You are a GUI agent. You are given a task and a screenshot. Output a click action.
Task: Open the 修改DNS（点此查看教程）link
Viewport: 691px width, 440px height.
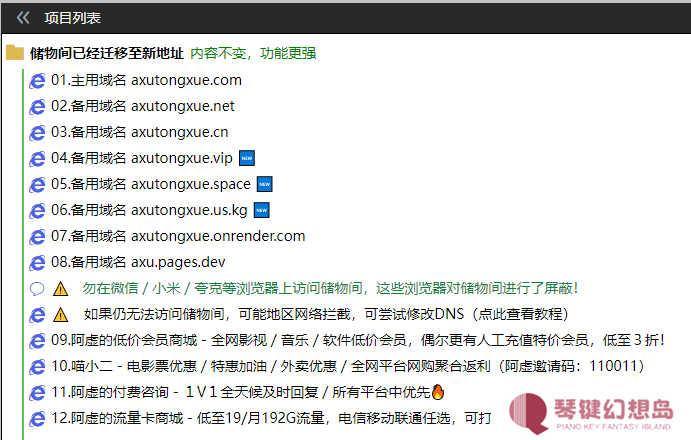pyautogui.click(x=326, y=314)
